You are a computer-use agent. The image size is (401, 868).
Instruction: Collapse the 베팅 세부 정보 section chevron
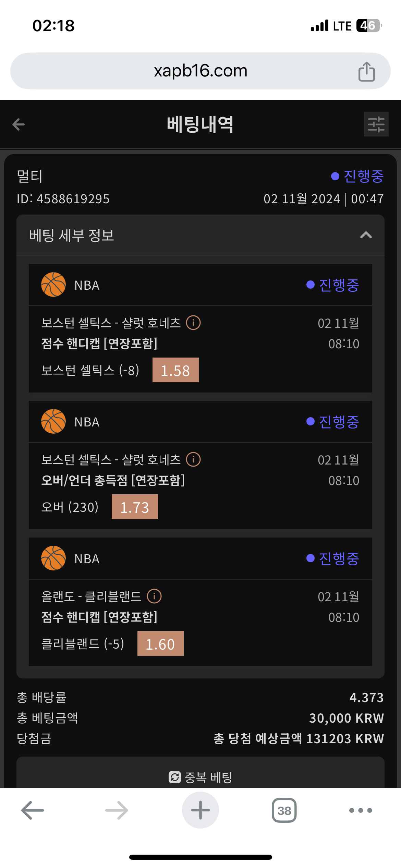[x=366, y=235]
